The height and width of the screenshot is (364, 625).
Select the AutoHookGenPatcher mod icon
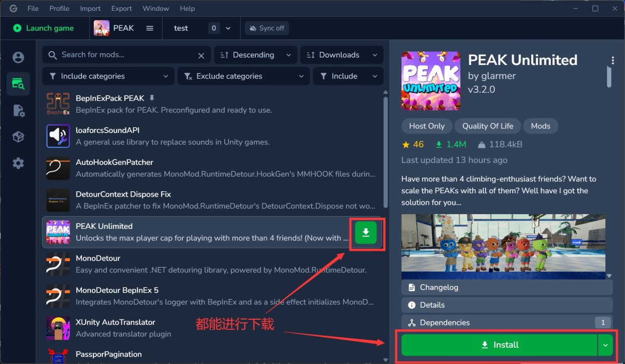(58, 168)
